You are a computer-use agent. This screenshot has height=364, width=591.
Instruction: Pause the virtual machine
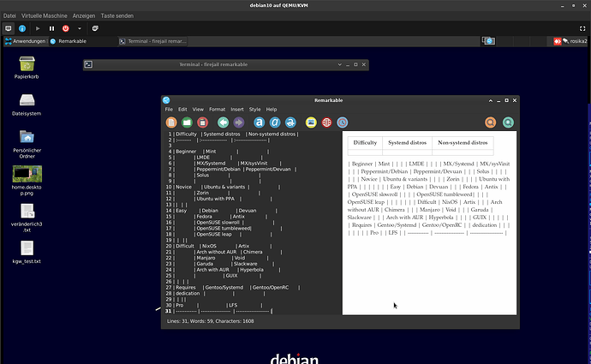[x=51, y=28]
